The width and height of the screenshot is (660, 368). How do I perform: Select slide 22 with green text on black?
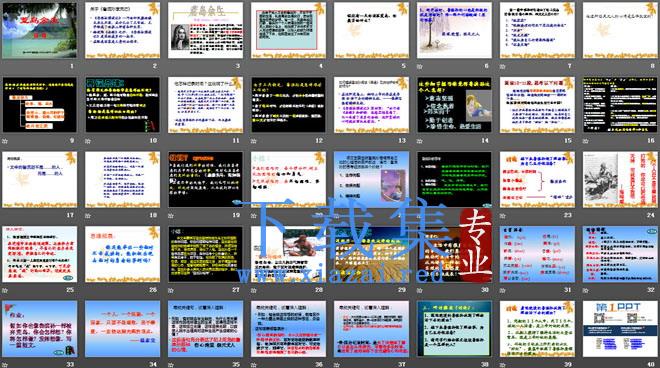click(454, 179)
